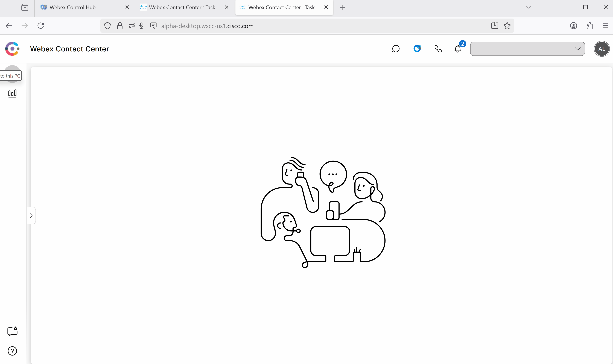This screenshot has height=364, width=613.
Task: Open the outdial call phone icon
Action: [x=438, y=49]
